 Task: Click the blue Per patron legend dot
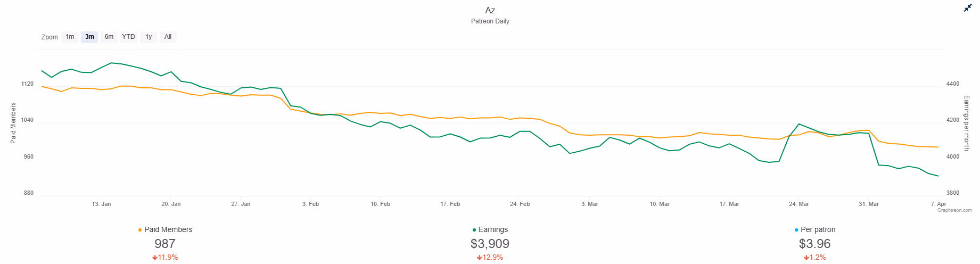pos(796,230)
